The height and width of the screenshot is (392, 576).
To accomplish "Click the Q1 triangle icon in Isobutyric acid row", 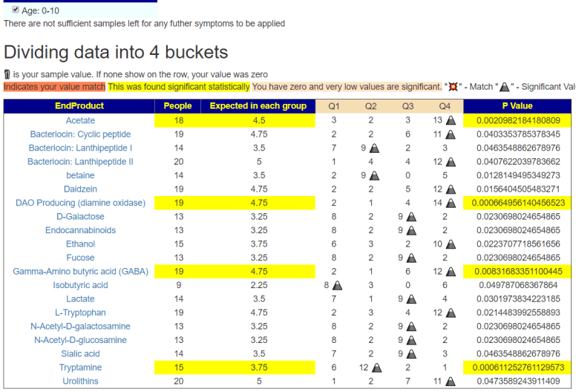I will (x=338, y=285).
